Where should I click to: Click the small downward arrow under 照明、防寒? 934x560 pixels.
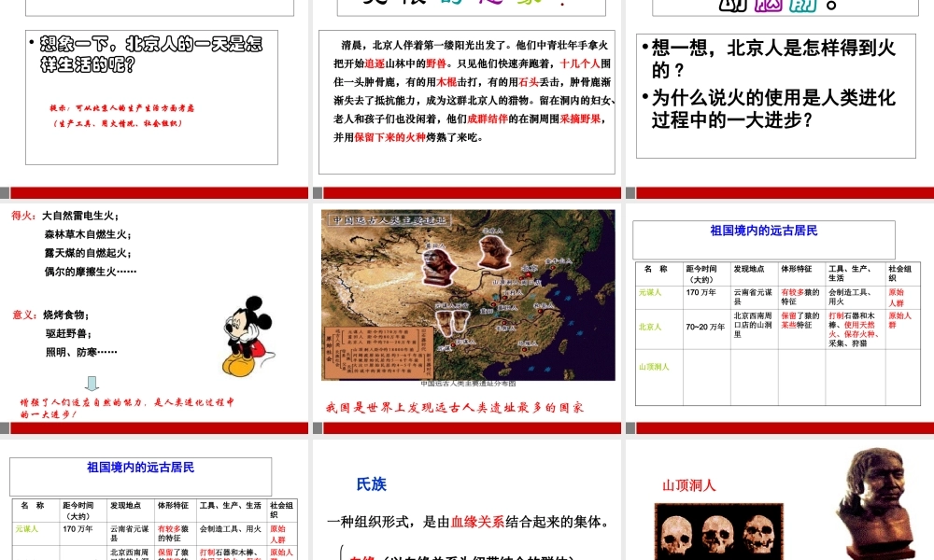92,383
